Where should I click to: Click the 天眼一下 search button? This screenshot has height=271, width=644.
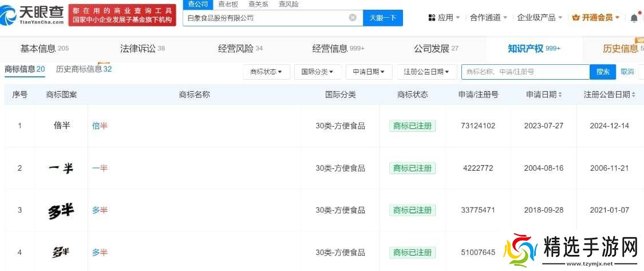(x=383, y=18)
